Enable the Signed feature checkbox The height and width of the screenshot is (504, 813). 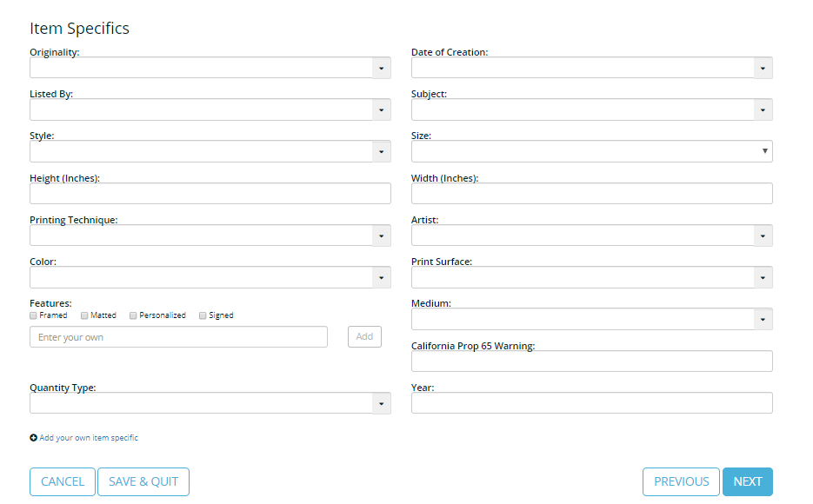(x=203, y=315)
